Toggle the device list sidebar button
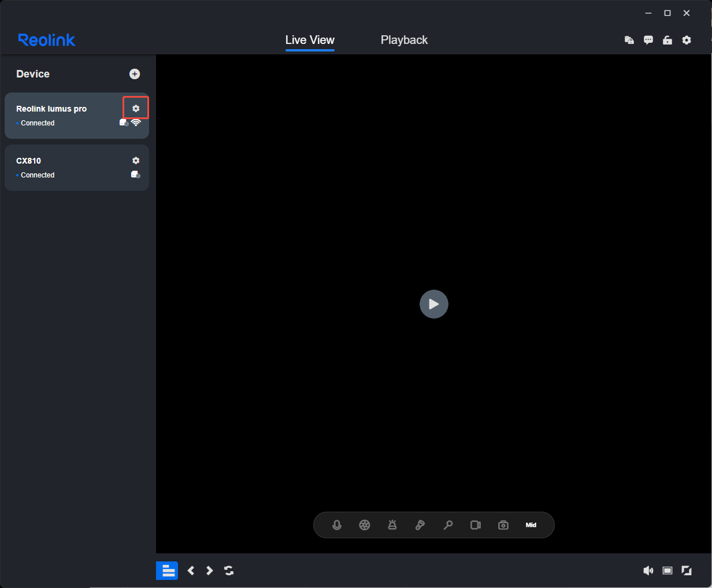This screenshot has height=588, width=712. pyautogui.click(x=167, y=571)
